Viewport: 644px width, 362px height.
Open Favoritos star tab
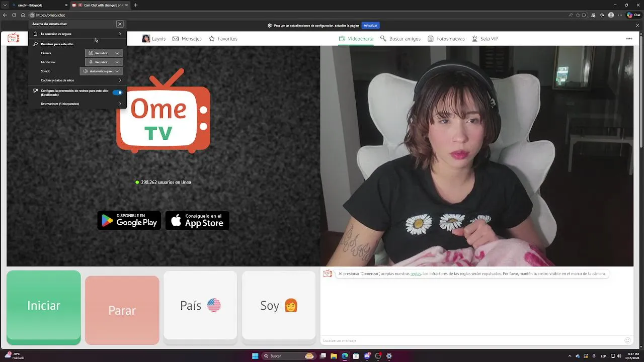[223, 39]
